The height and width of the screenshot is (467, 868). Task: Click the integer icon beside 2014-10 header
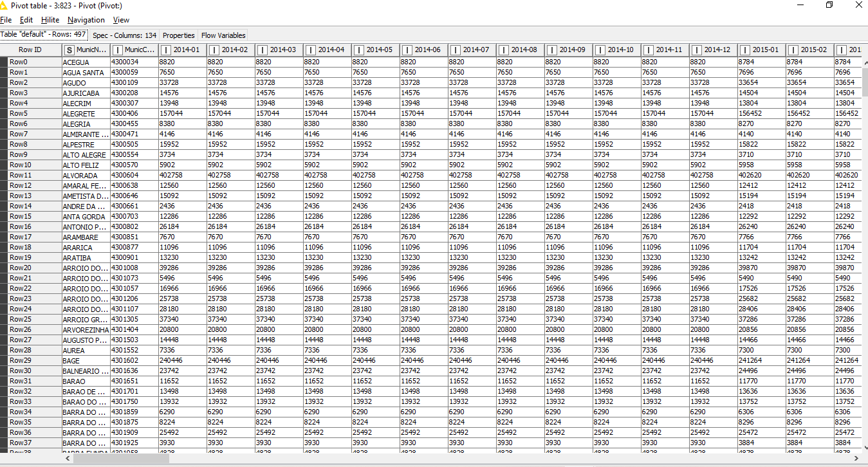tap(600, 50)
